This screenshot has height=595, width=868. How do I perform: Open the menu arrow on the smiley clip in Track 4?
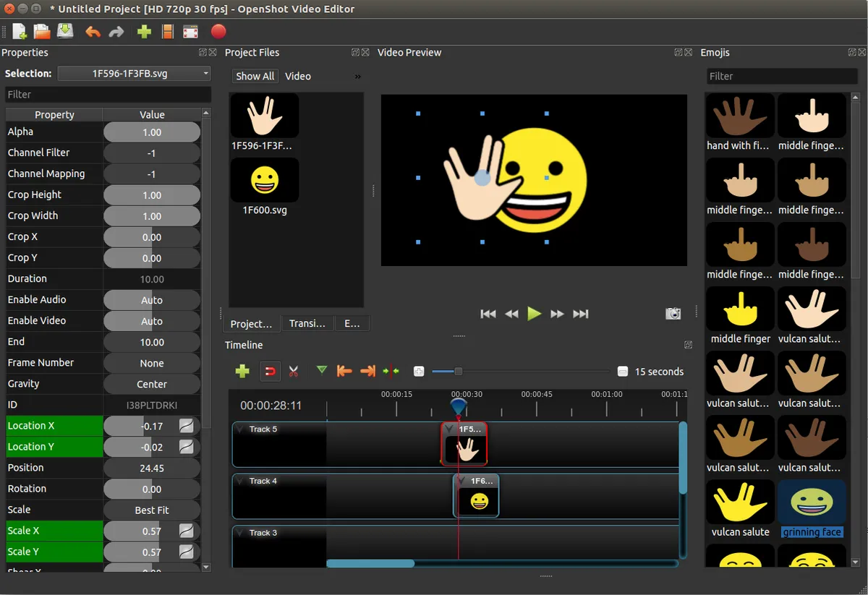461,481
